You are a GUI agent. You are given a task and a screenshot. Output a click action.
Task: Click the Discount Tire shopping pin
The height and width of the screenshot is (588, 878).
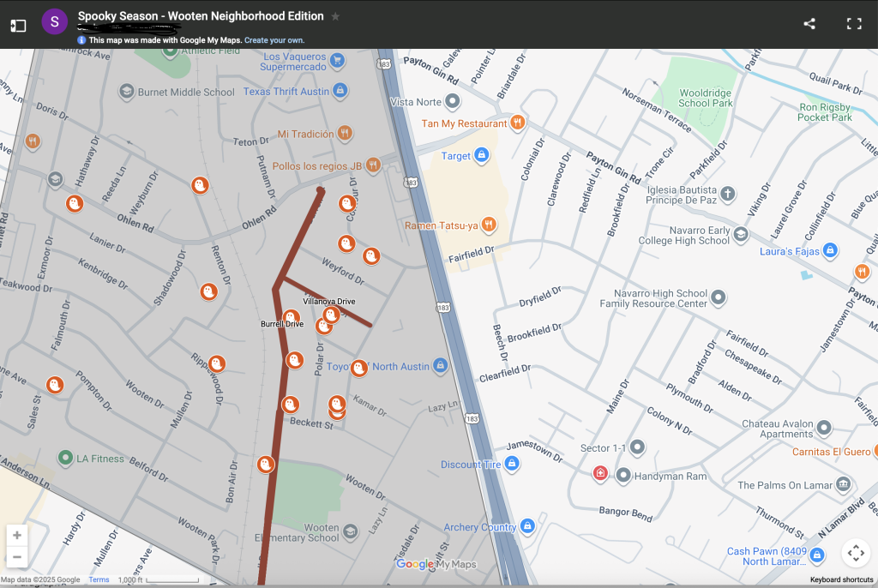[x=512, y=464]
